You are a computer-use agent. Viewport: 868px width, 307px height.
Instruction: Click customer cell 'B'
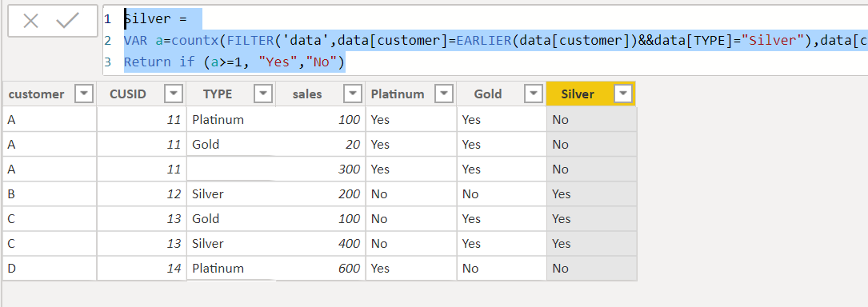[x=50, y=194]
